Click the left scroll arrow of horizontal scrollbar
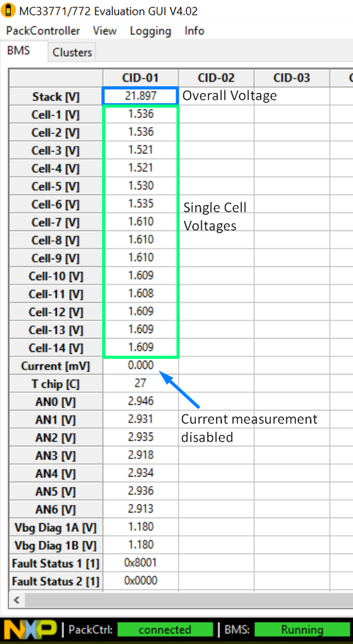Screen dimensions: 353x644 tap(17, 600)
